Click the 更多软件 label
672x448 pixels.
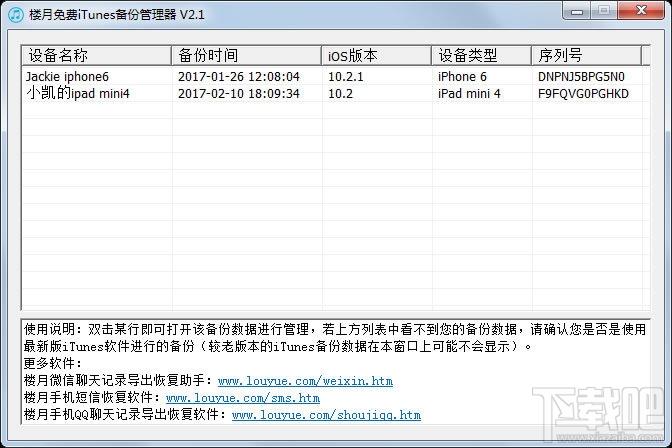(52, 363)
